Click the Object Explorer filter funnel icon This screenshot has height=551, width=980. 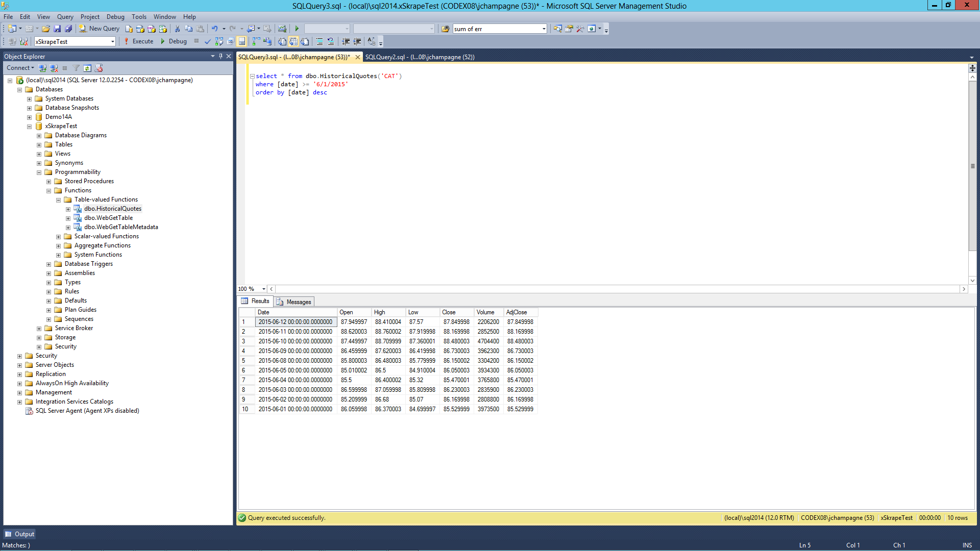76,68
